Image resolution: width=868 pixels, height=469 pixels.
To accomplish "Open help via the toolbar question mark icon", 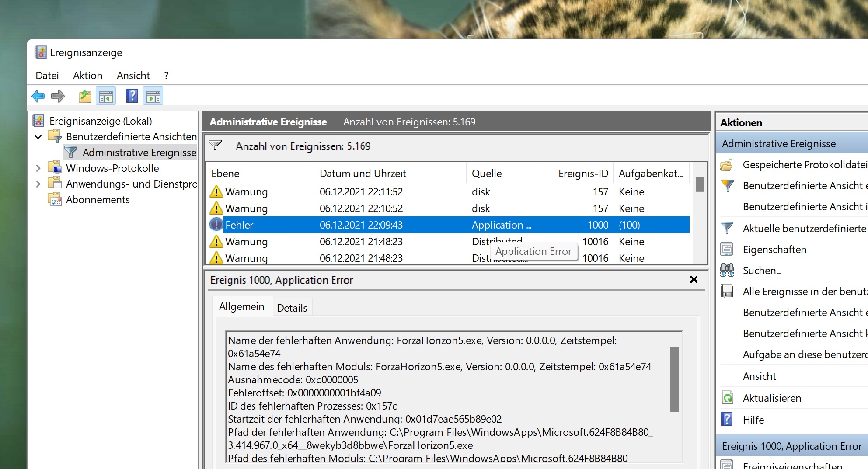I will point(132,96).
